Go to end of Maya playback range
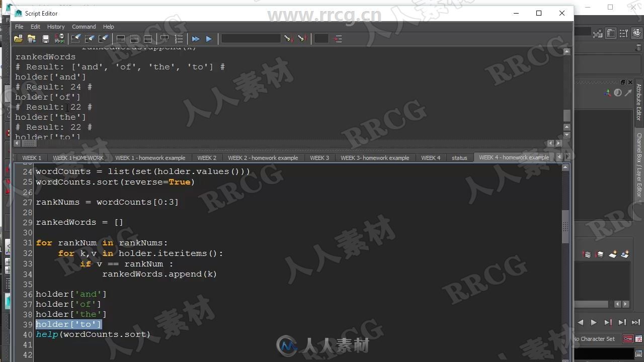Image resolution: width=644 pixels, height=362 pixels. [636, 322]
